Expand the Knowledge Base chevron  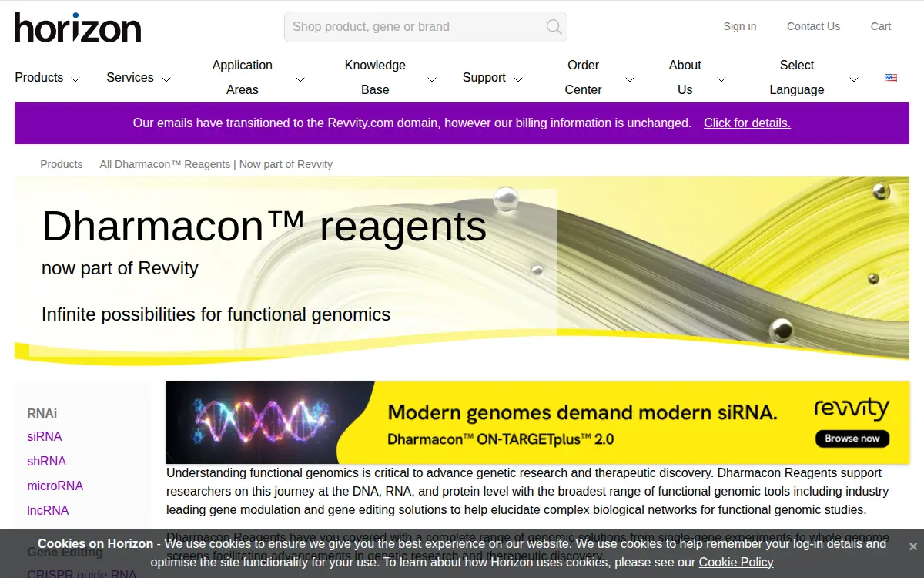[432, 79]
